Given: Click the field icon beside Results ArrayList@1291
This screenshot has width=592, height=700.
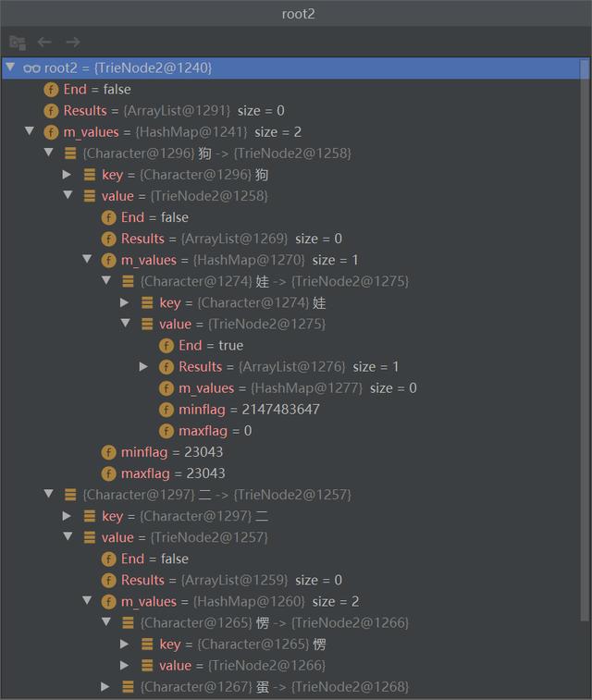Looking at the screenshot, I should coord(52,111).
